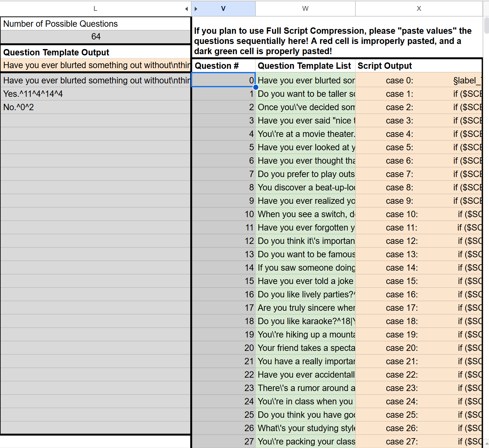Select column V header
Image resolution: width=489 pixels, height=448 pixels.
[223, 9]
